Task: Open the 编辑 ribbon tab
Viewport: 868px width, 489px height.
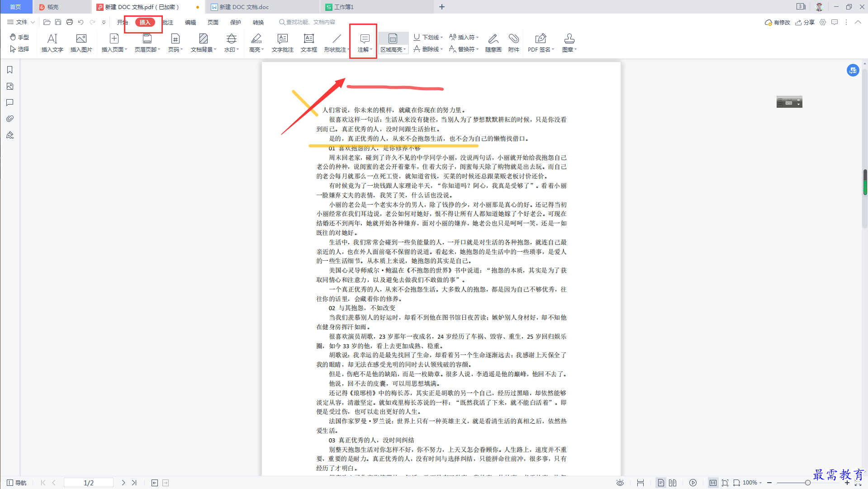Action: point(190,22)
